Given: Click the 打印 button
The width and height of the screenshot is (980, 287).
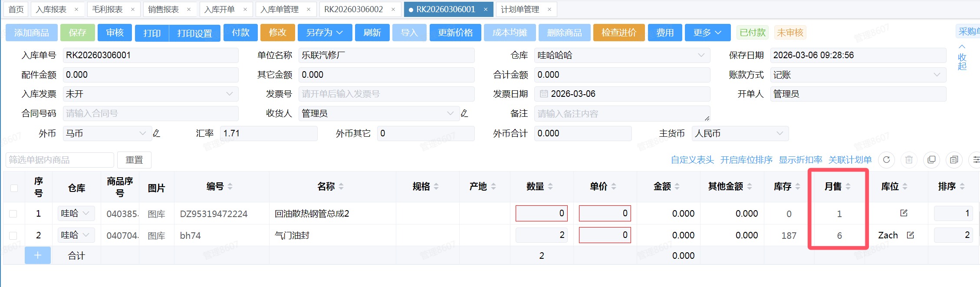Looking at the screenshot, I should 152,33.
